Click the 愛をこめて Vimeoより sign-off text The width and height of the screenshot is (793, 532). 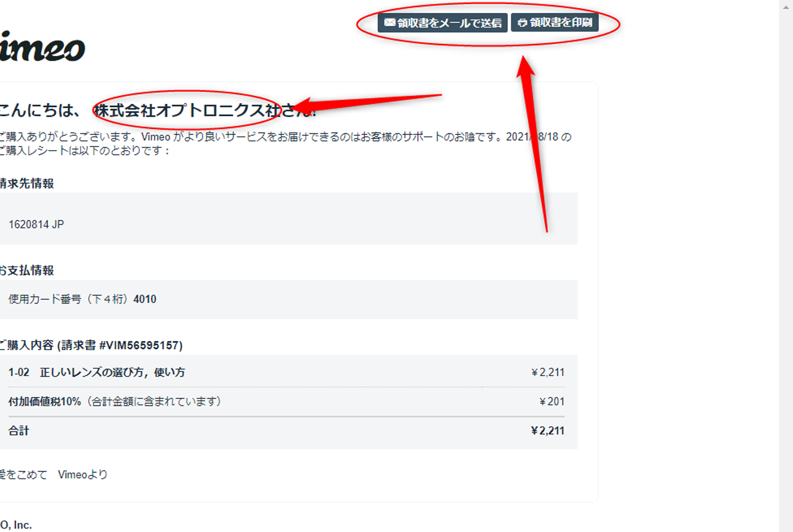[x=54, y=475]
